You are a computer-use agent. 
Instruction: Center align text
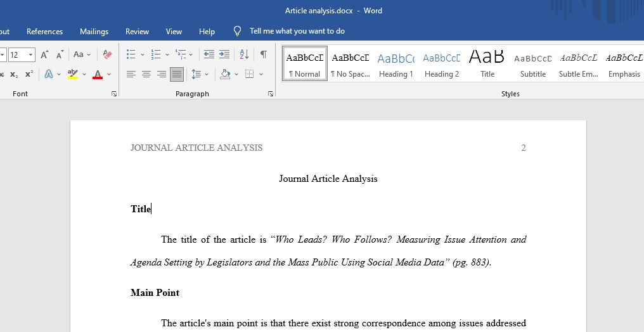146,74
